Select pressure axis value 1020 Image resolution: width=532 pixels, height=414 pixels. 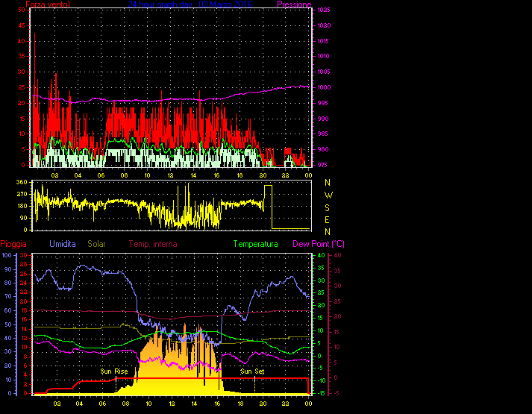324,26
